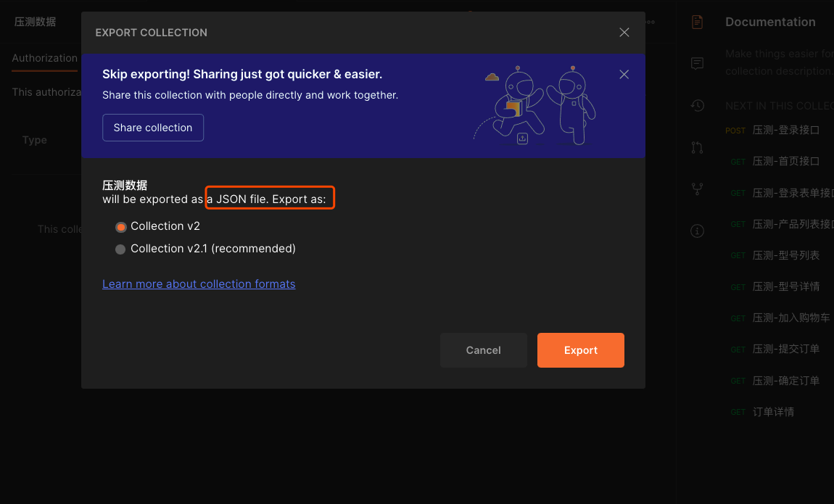The width and height of the screenshot is (834, 504).
Task: Open the GET 订单详情 request
Action: (x=762, y=412)
